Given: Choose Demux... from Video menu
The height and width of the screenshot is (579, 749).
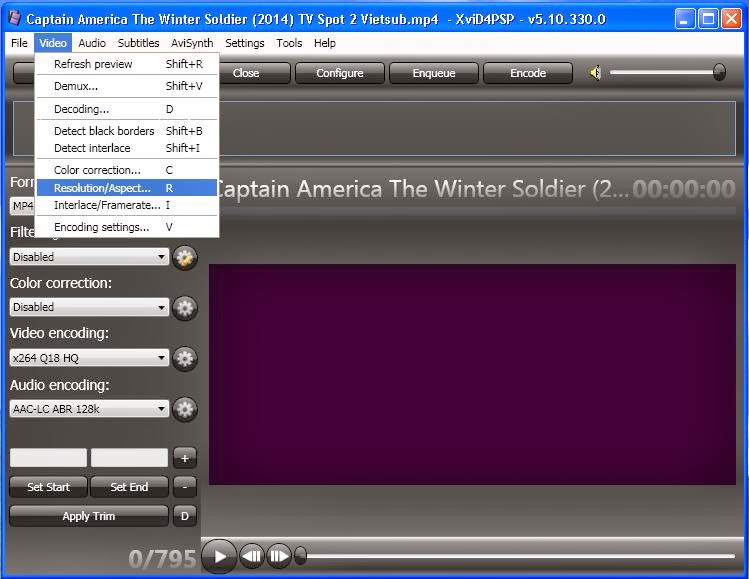Looking at the screenshot, I should [x=127, y=86].
